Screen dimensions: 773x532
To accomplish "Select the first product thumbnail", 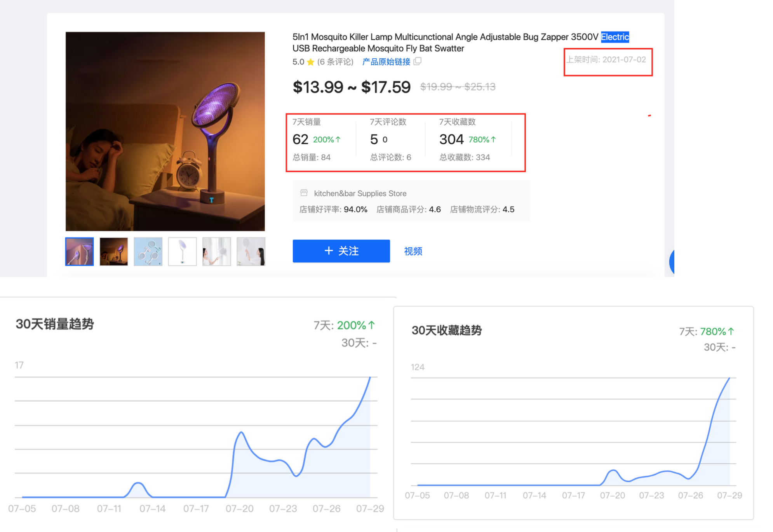I will (79, 251).
